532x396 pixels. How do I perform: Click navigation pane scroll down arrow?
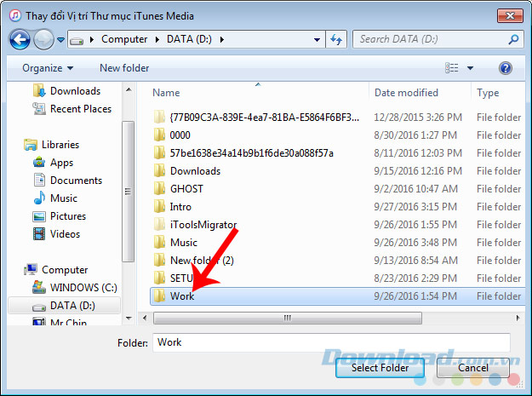pyautogui.click(x=129, y=319)
